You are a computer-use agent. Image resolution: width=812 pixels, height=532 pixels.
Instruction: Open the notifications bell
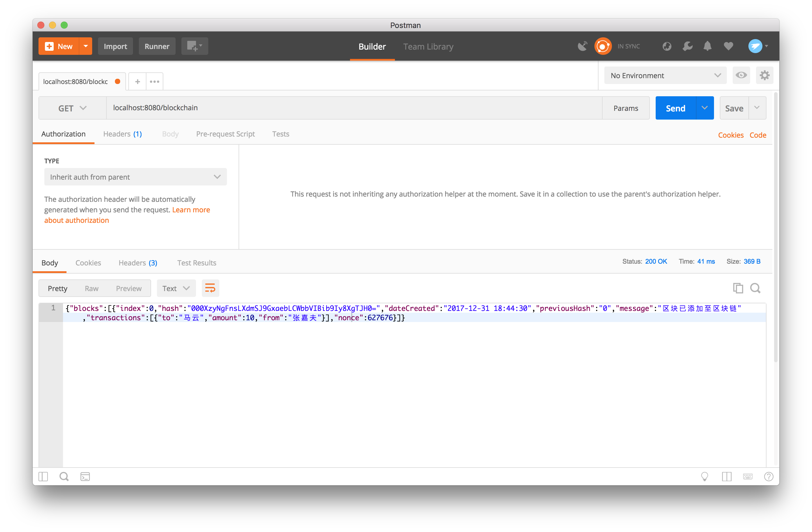pos(708,46)
